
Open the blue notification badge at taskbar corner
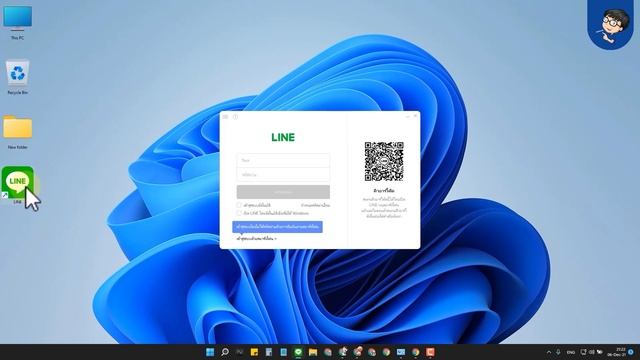click(x=631, y=352)
